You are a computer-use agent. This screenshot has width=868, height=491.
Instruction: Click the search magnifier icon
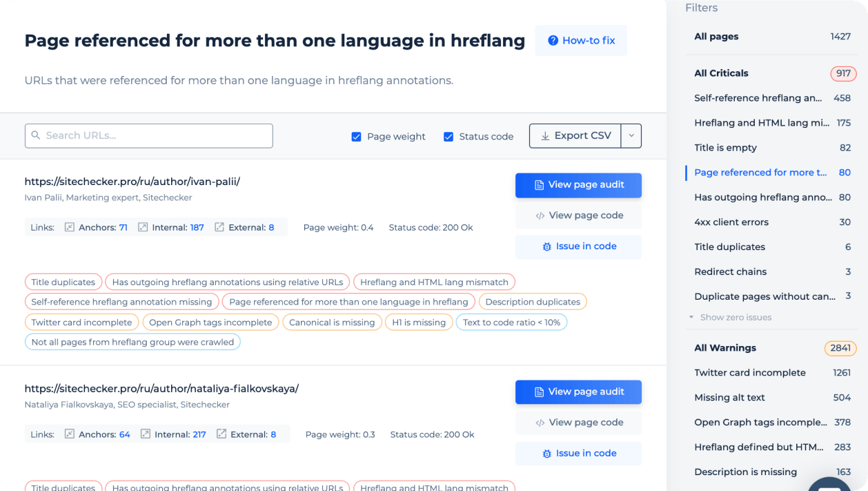[36, 135]
